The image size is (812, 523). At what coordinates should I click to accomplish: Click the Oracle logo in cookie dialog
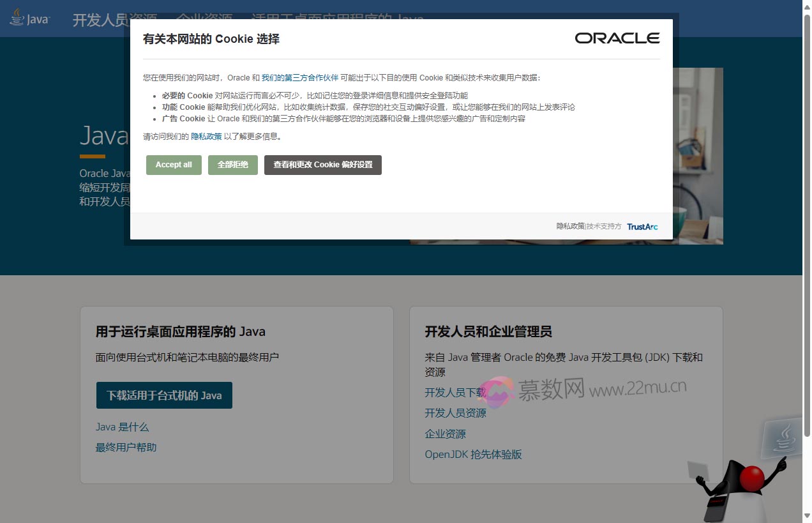(617, 38)
